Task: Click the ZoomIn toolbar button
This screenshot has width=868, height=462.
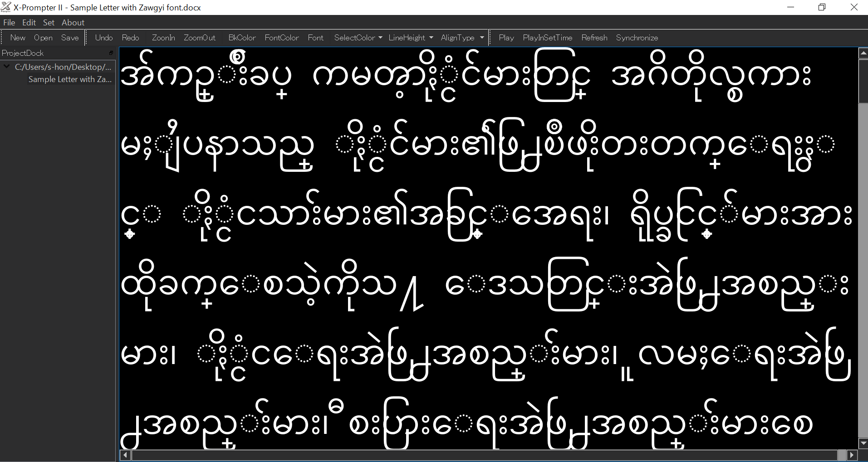Action: [x=163, y=38]
